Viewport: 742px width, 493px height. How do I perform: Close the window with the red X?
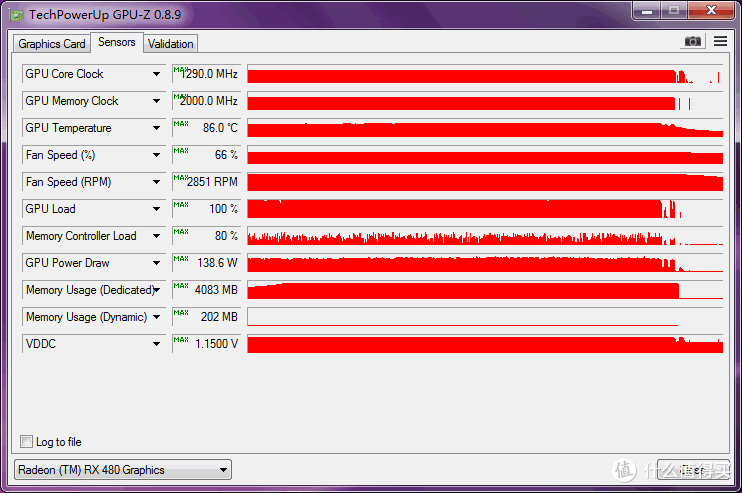point(709,11)
